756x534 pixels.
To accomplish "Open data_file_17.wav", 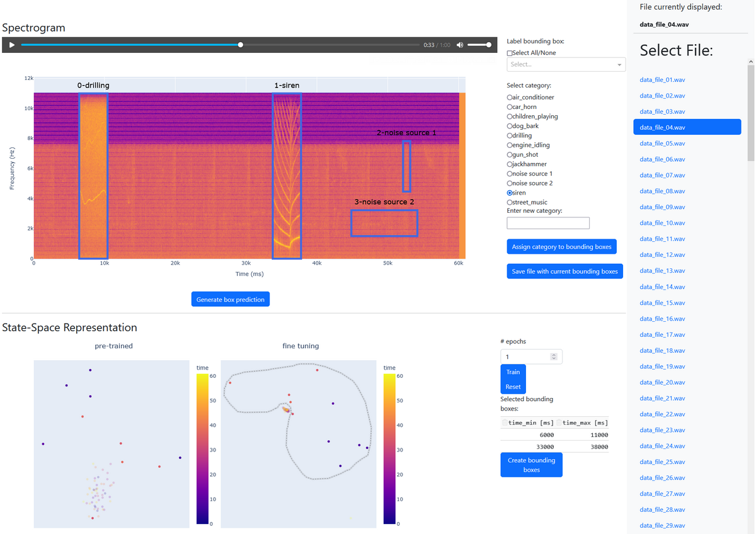I will pos(662,334).
